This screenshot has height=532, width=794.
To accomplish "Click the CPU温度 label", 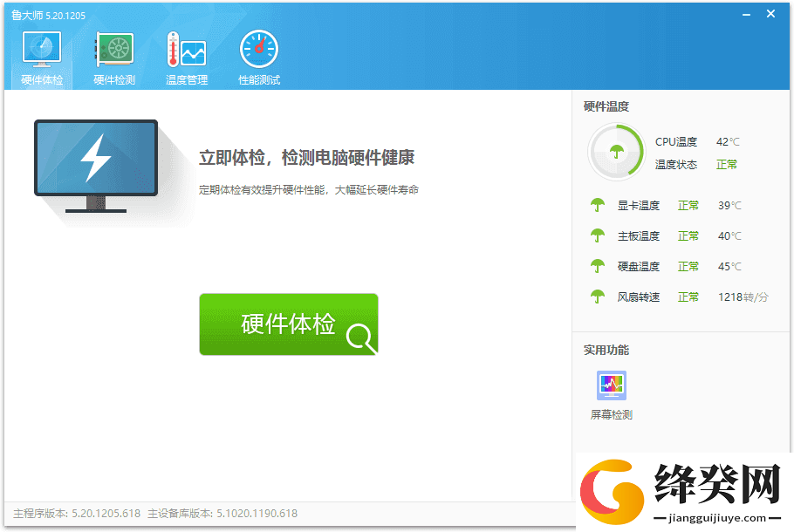I will [x=676, y=142].
